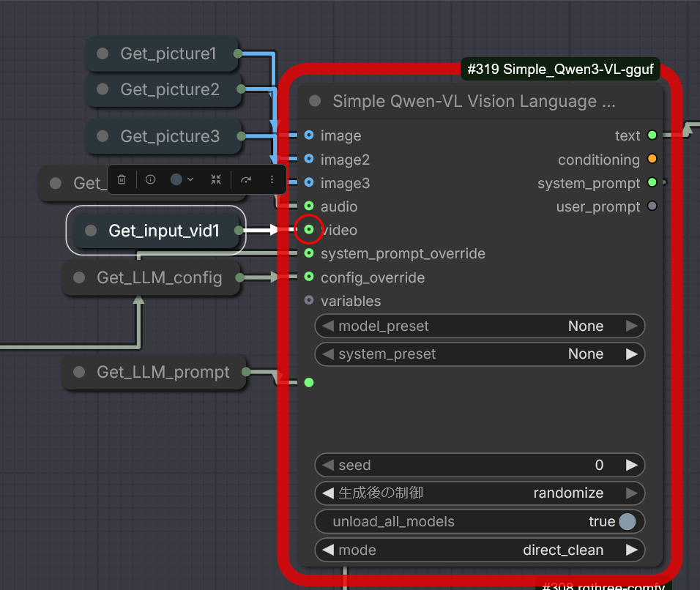Viewport: 700px width, 590px height.
Task: Select previous system_preset with left arrow
Action: coord(328,354)
